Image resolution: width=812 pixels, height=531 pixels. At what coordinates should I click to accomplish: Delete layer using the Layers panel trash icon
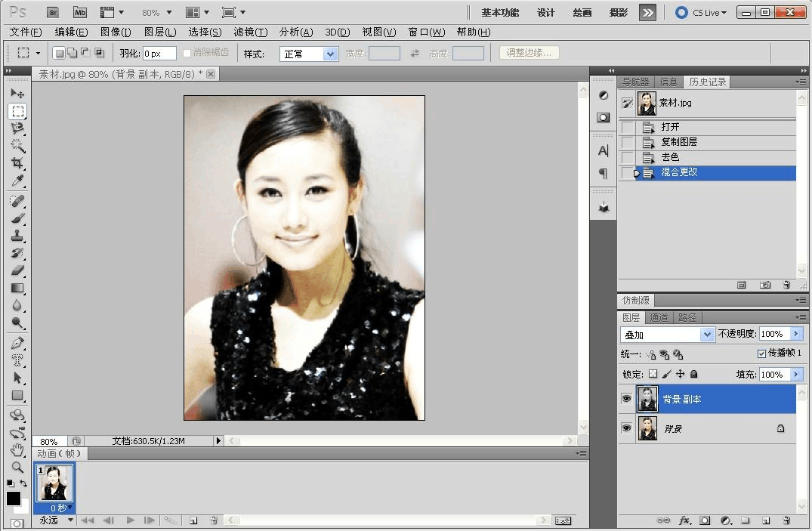[786, 520]
